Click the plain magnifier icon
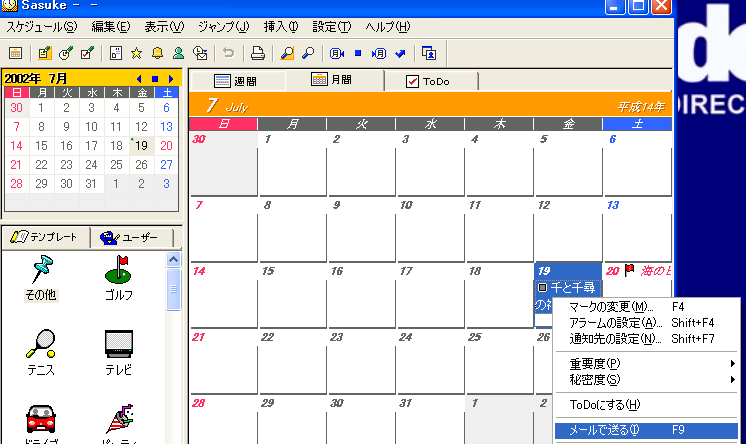Image resolution: width=746 pixels, height=444 pixels. click(308, 53)
